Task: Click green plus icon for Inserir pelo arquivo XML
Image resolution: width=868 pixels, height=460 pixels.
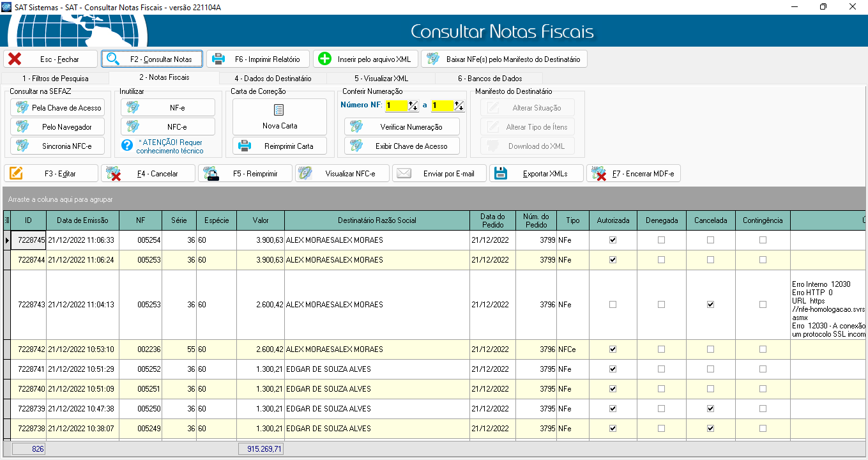Action: pos(324,59)
